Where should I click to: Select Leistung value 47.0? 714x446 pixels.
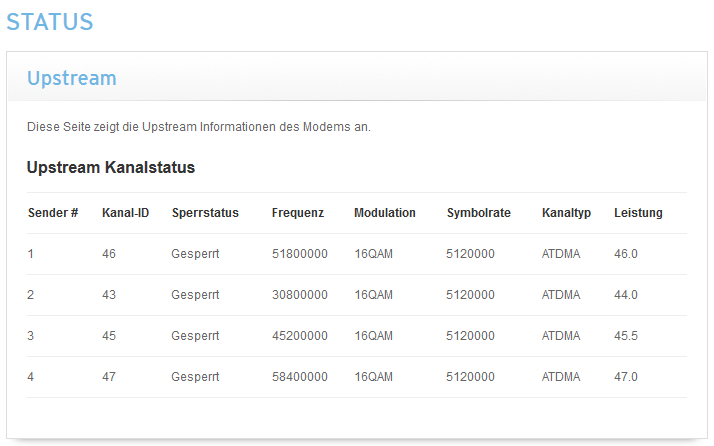pyautogui.click(x=626, y=377)
